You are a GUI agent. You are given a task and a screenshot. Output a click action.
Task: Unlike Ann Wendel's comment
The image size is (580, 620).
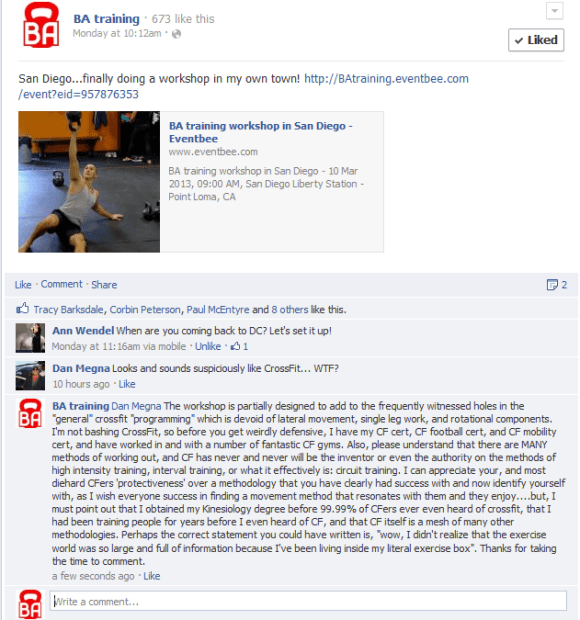pos(208,346)
